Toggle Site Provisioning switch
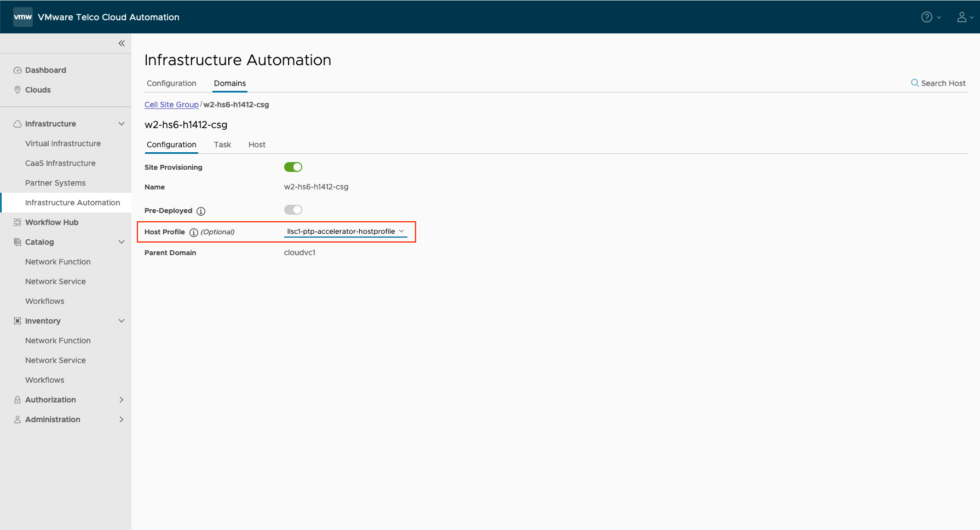The image size is (980, 530). 293,167
